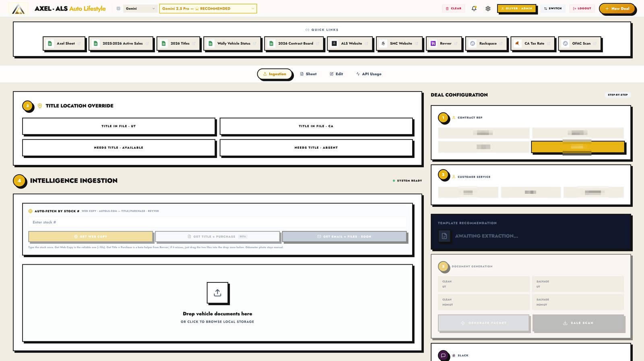
Task: Pick the Salvage Non-UT document template
Action: [x=578, y=302]
